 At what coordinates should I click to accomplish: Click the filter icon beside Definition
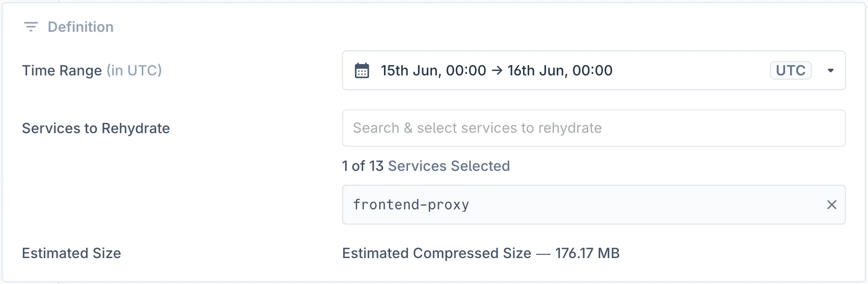coord(31,27)
